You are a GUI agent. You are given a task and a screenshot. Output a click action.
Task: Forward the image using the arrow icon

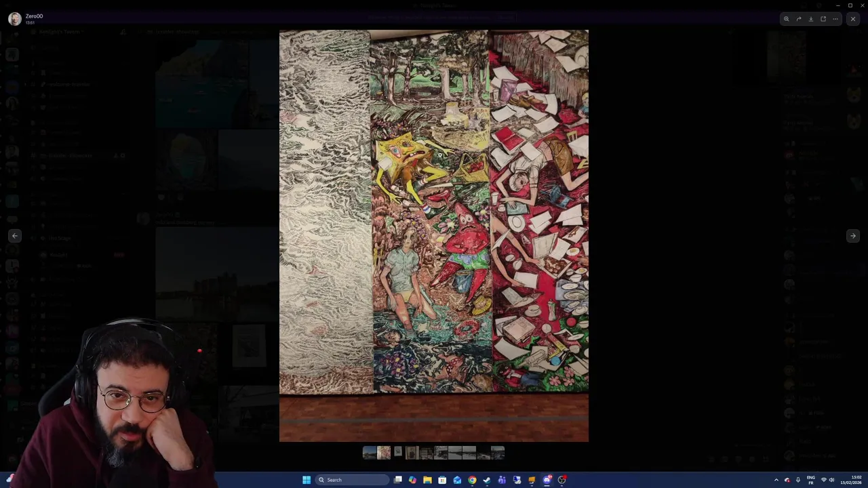click(798, 19)
